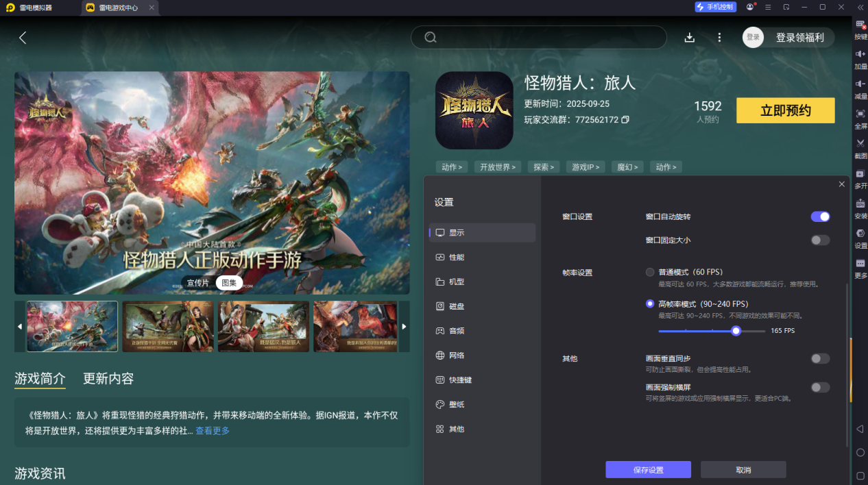Switch to the 更新内容 tab
The height and width of the screenshot is (485, 868).
coord(108,379)
